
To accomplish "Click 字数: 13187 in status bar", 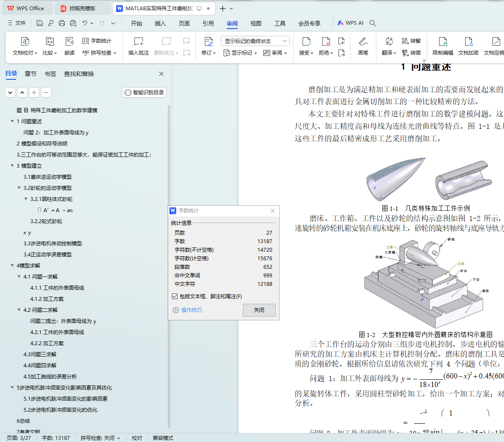I will pos(55,438).
